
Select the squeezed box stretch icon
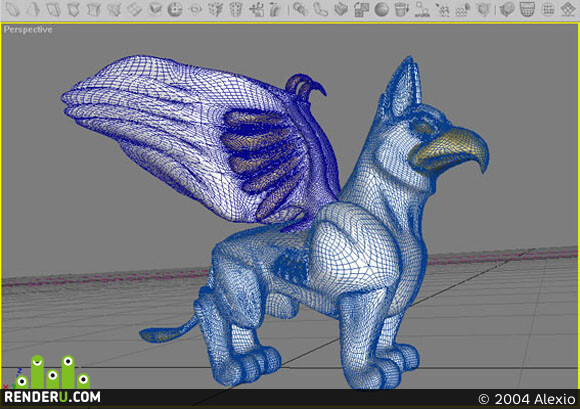[x=94, y=9]
